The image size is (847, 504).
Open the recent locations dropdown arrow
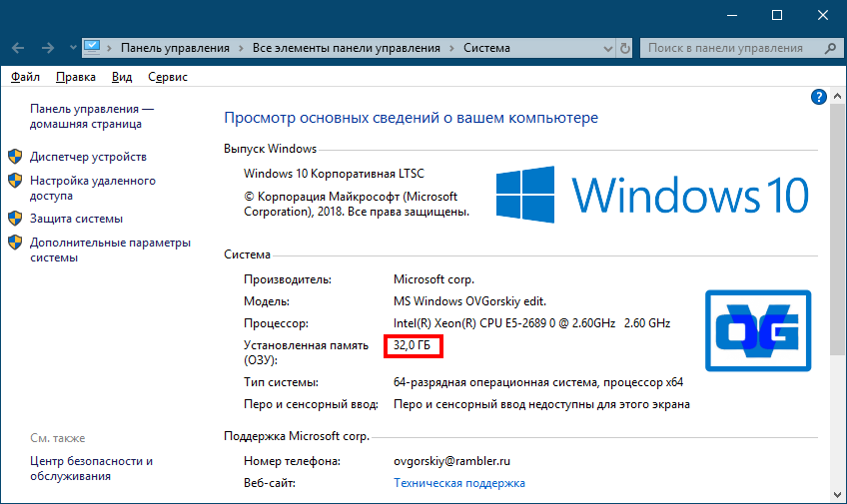point(73,48)
